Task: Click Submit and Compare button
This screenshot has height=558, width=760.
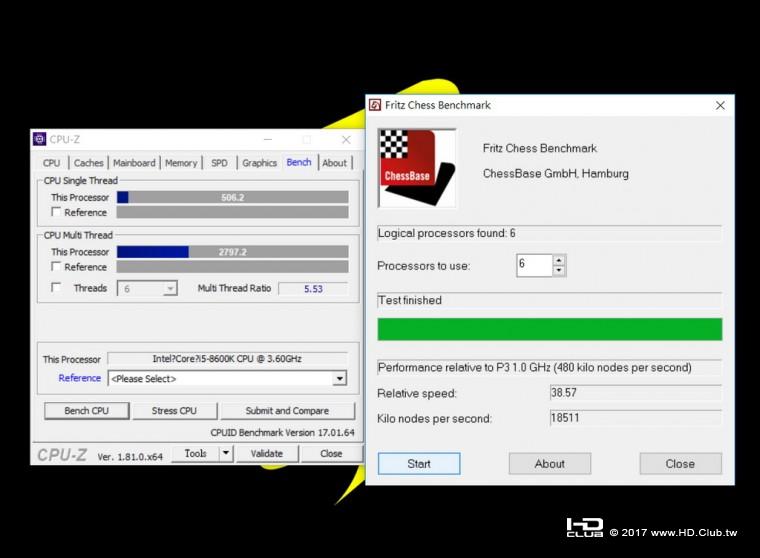Action: pyautogui.click(x=287, y=411)
